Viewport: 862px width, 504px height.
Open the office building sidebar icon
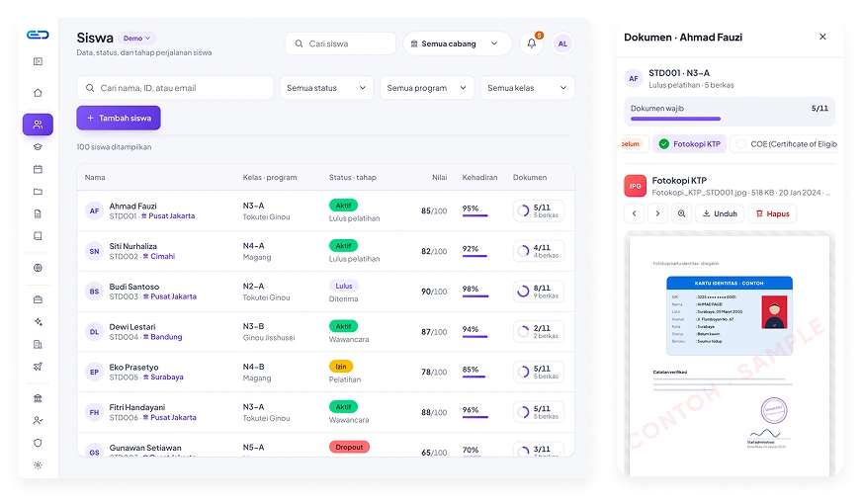click(38, 345)
